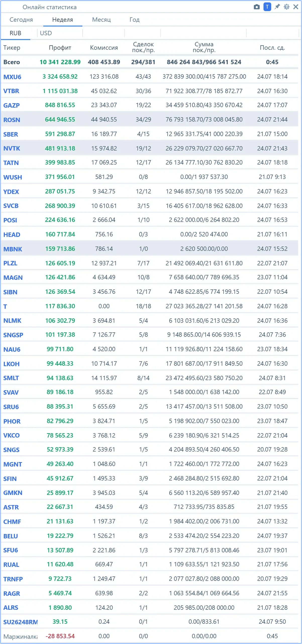Show statistics for Год

134,20
